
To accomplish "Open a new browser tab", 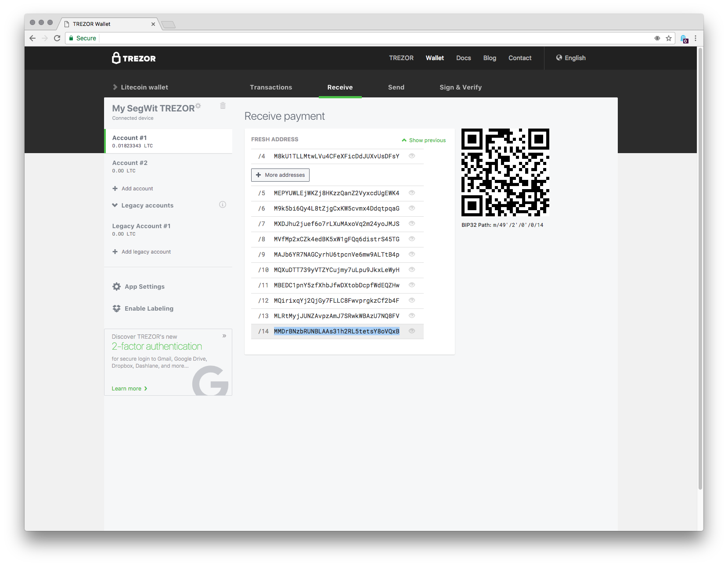I will pyautogui.click(x=168, y=25).
